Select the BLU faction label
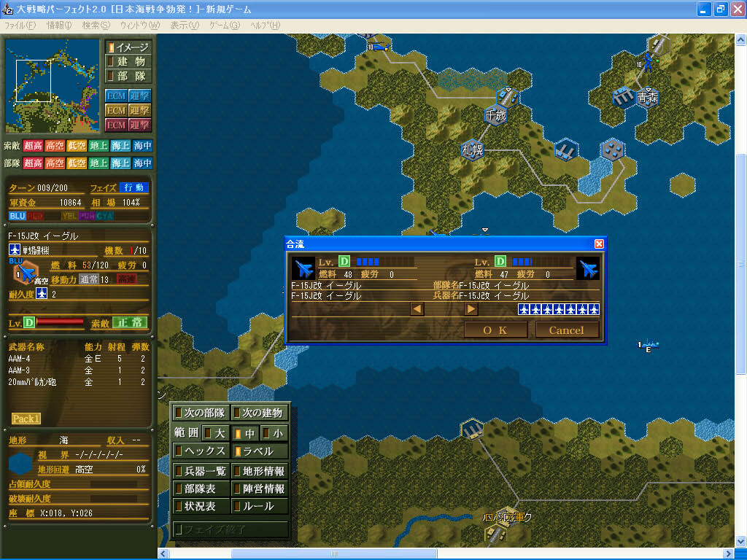This screenshot has height=560, width=747. point(18,216)
